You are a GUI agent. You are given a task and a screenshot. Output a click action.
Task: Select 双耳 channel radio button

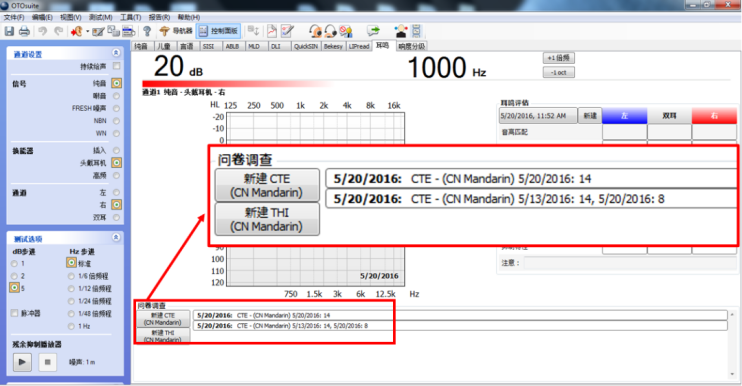(116, 217)
